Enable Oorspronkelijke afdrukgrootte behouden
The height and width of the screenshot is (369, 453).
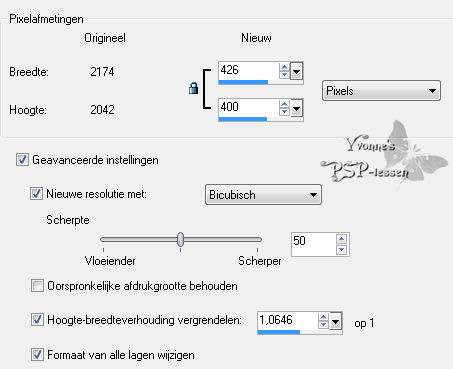tap(37, 286)
